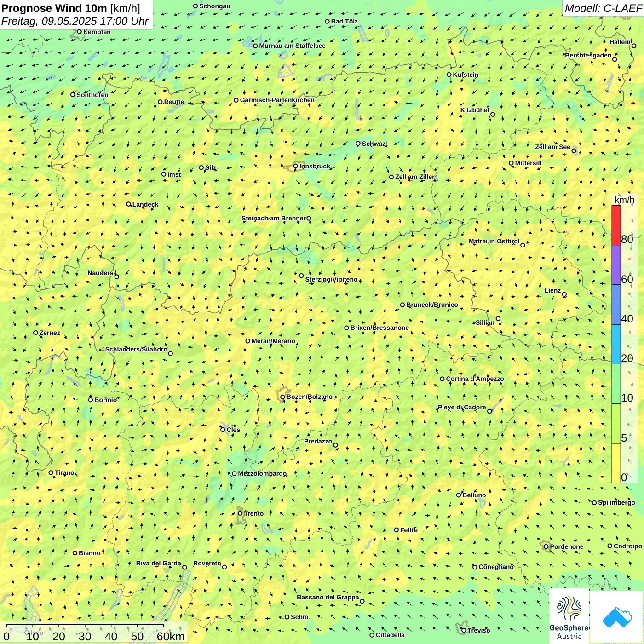Click the Bozen/Bolzano city label
The width and height of the screenshot is (644, 644).
[x=310, y=397]
